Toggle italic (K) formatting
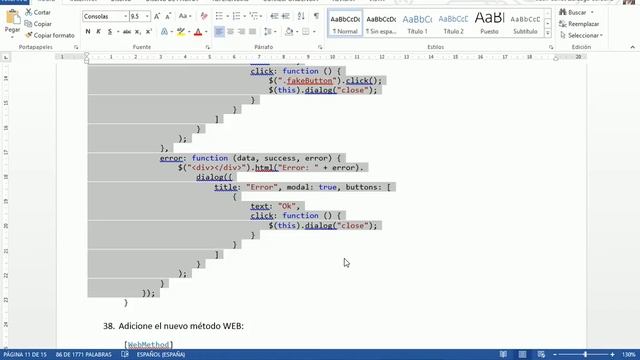 pos(98,31)
